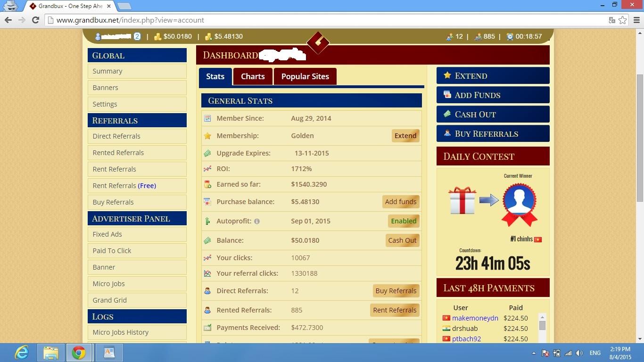Click the Add funds button
The width and height of the screenshot is (644, 362).
[x=401, y=202]
